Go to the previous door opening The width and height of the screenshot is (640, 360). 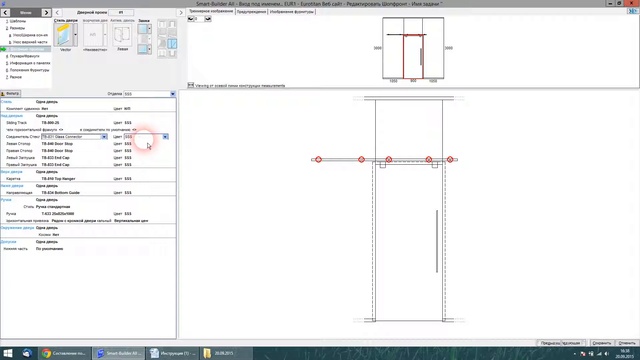tap(57, 13)
